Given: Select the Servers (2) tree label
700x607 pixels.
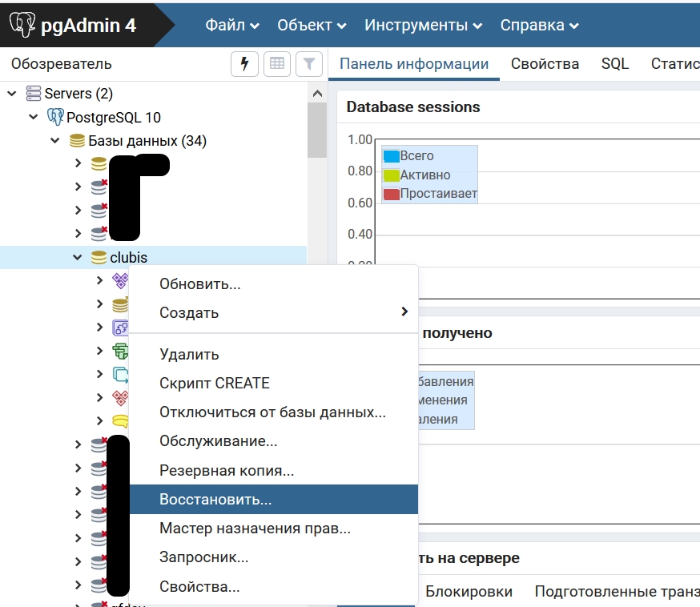Looking at the screenshot, I should [x=78, y=93].
